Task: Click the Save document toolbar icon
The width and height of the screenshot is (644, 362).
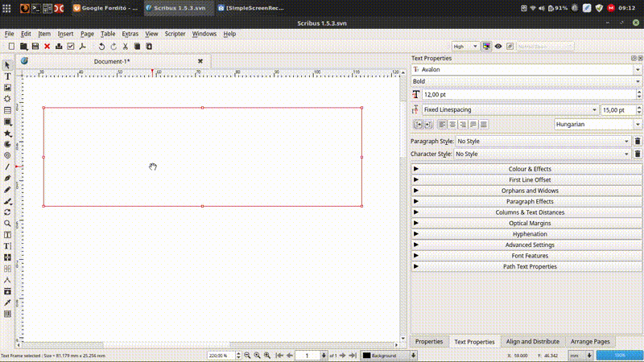Action: [x=35, y=47]
